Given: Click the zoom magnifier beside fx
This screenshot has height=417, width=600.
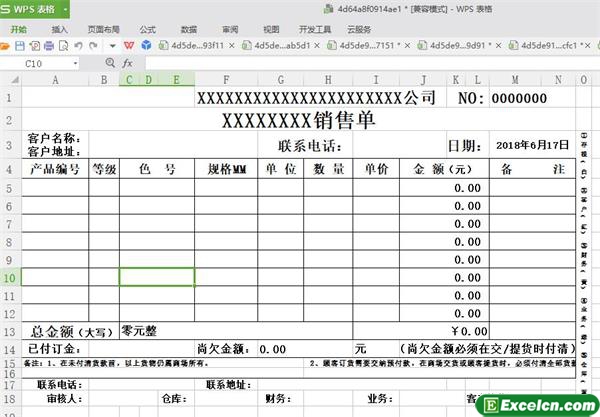Looking at the screenshot, I should coord(110,63).
